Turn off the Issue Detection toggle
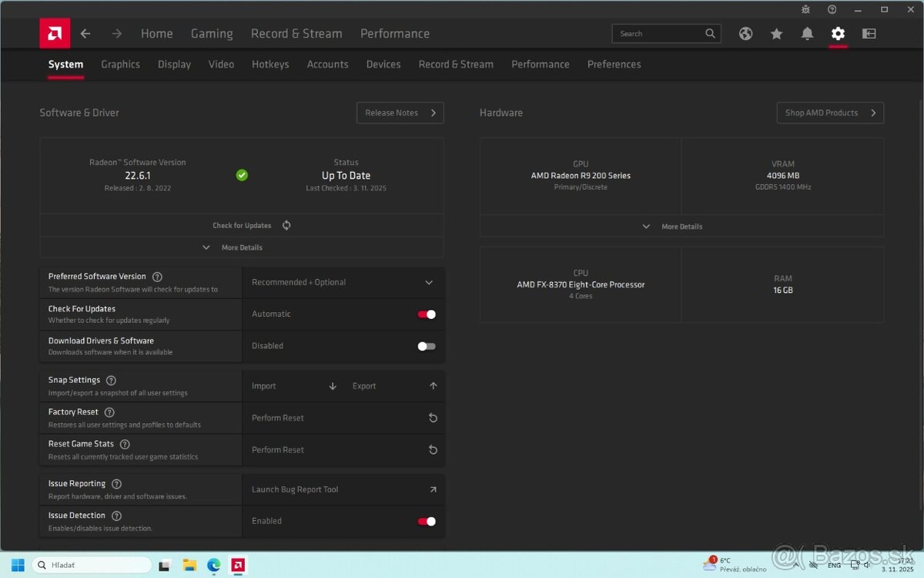Screen dimensions: 924x578 click(426, 521)
